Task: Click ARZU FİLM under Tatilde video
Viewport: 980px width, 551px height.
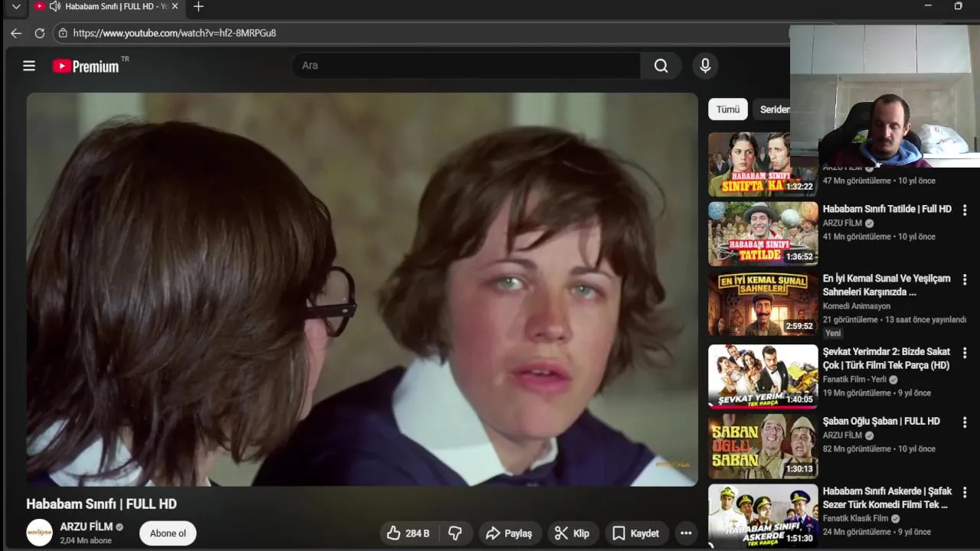Action: click(842, 223)
